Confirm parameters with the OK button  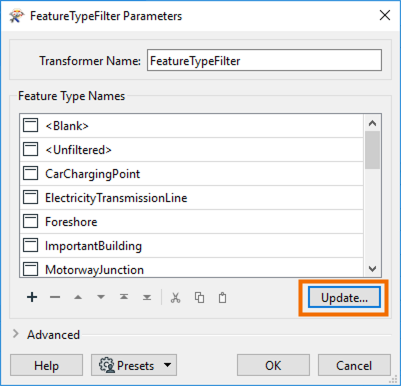click(x=273, y=365)
